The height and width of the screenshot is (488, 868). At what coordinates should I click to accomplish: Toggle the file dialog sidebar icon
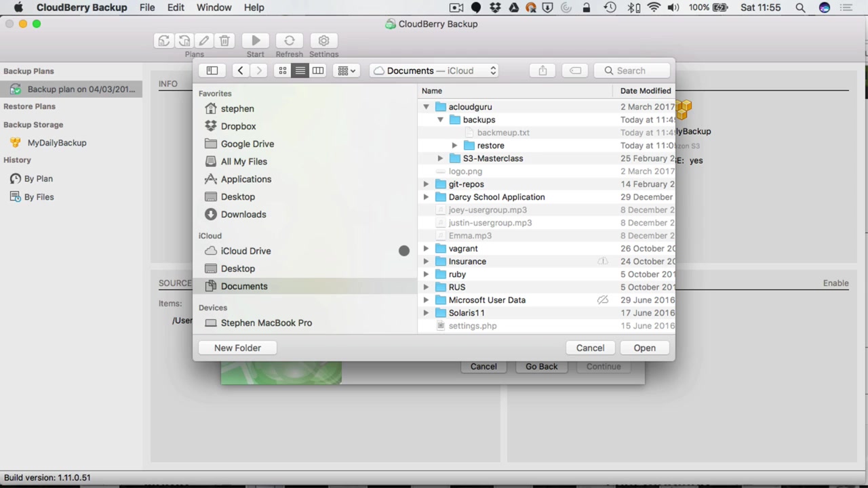[212, 70]
